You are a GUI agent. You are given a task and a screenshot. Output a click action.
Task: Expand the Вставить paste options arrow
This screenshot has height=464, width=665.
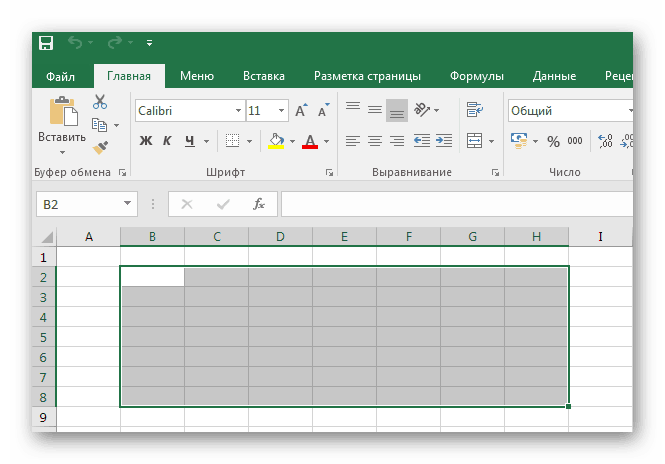62,152
